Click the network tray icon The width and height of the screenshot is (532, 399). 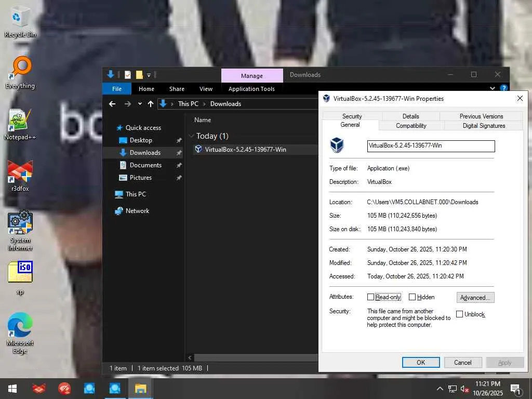point(453,389)
